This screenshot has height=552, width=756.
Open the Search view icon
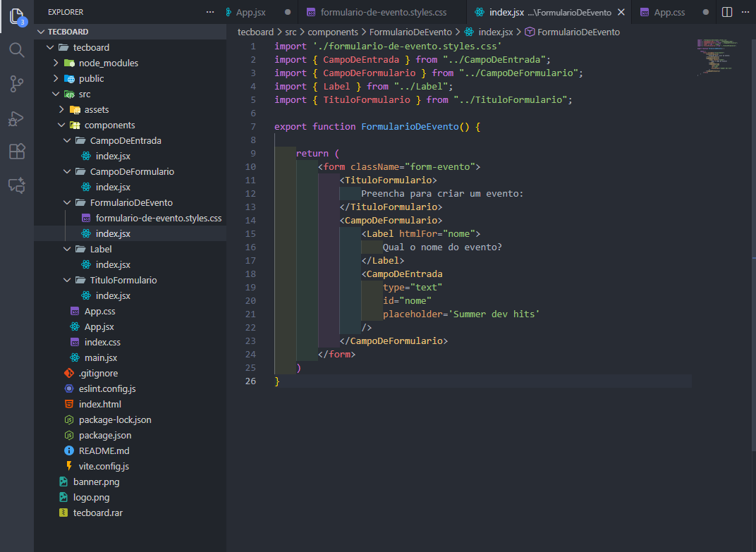(16, 49)
